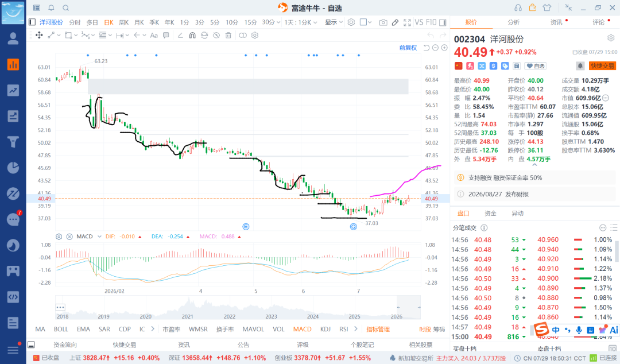Toggle the bottom panel collapse icon
This screenshot has width=620, height=364.
pos(31,344)
